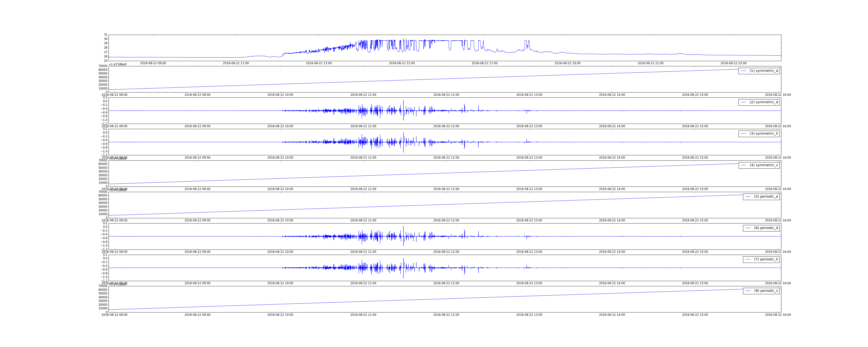Click the 31 y-axis label of top plot
Image resolution: width=868 pixels, height=347 pixels.
[106, 35]
